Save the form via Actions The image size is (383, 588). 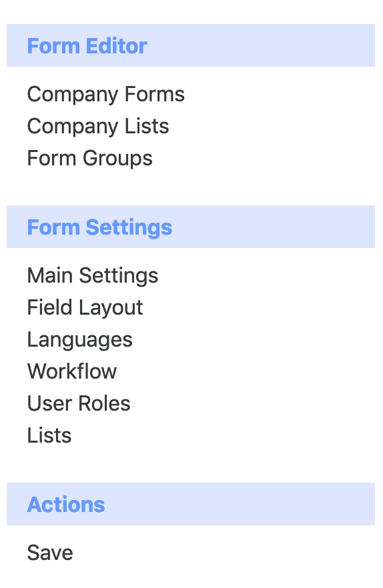coord(50,553)
